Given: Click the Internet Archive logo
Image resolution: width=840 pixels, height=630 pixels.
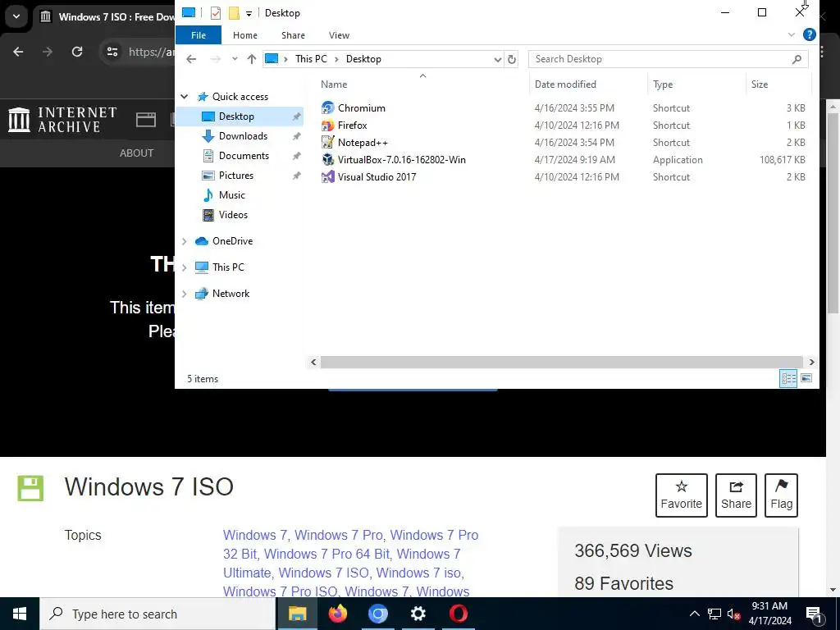Looking at the screenshot, I should point(62,120).
